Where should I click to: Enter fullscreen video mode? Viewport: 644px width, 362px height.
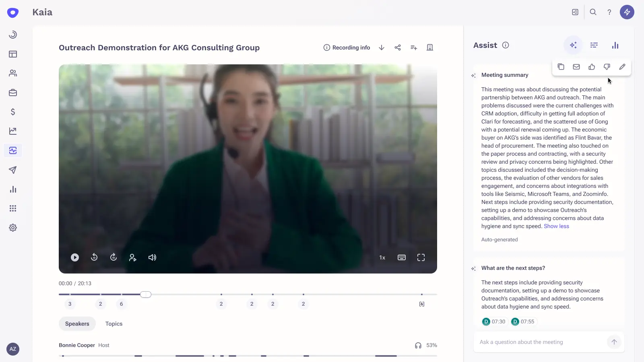pyautogui.click(x=421, y=257)
